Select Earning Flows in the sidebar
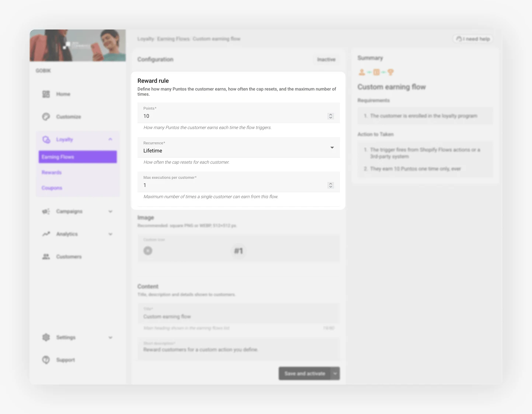Screen dimensions: 532x414 point(78,157)
